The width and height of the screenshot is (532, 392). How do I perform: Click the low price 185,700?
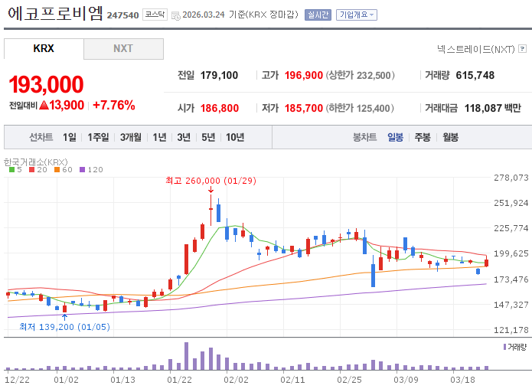(304, 108)
